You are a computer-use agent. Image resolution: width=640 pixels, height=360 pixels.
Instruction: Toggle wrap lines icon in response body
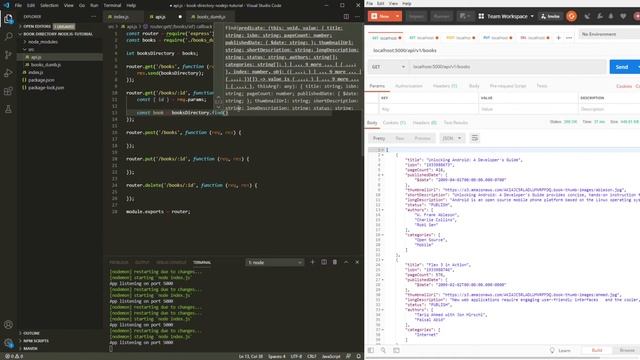point(475,138)
